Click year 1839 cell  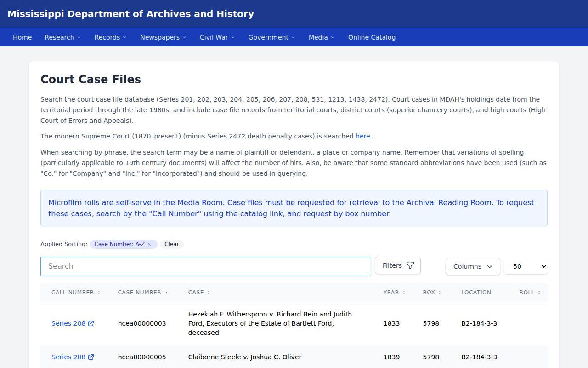pyautogui.click(x=391, y=357)
